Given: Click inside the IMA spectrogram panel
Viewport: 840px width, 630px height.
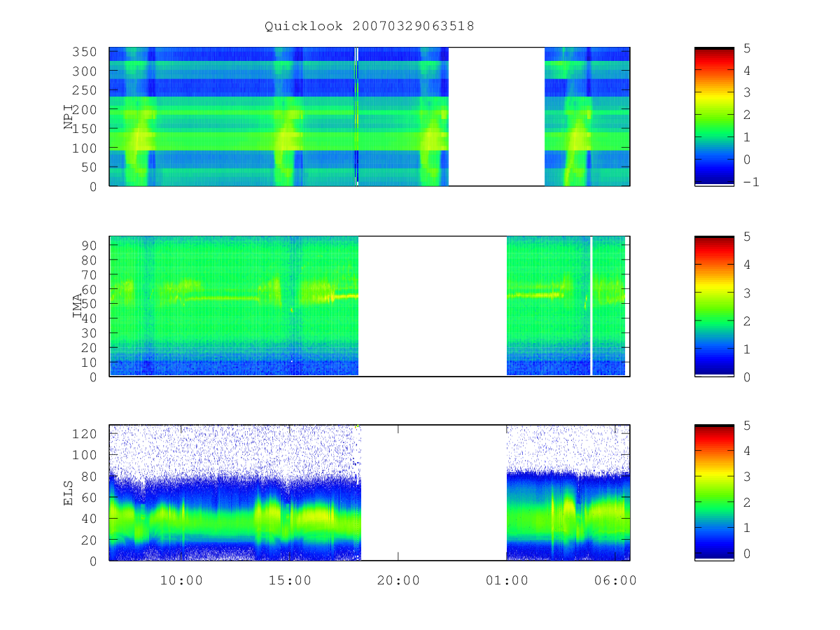Looking at the screenshot, I should (x=370, y=307).
